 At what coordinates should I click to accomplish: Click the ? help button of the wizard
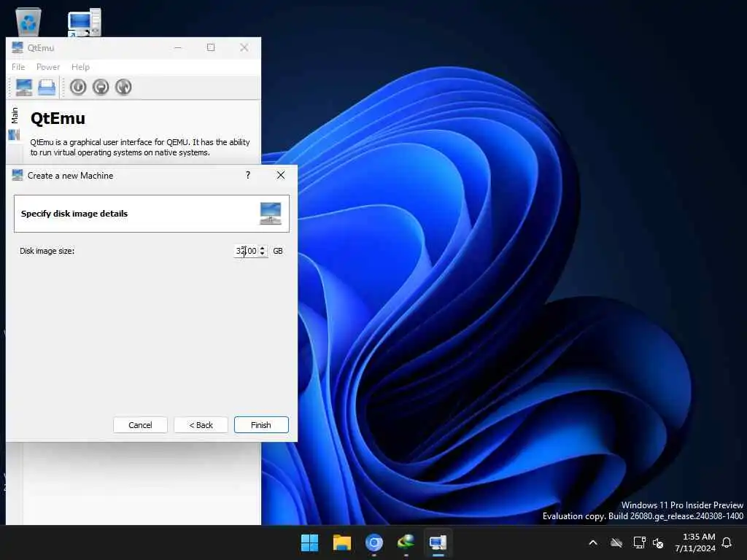coord(248,175)
